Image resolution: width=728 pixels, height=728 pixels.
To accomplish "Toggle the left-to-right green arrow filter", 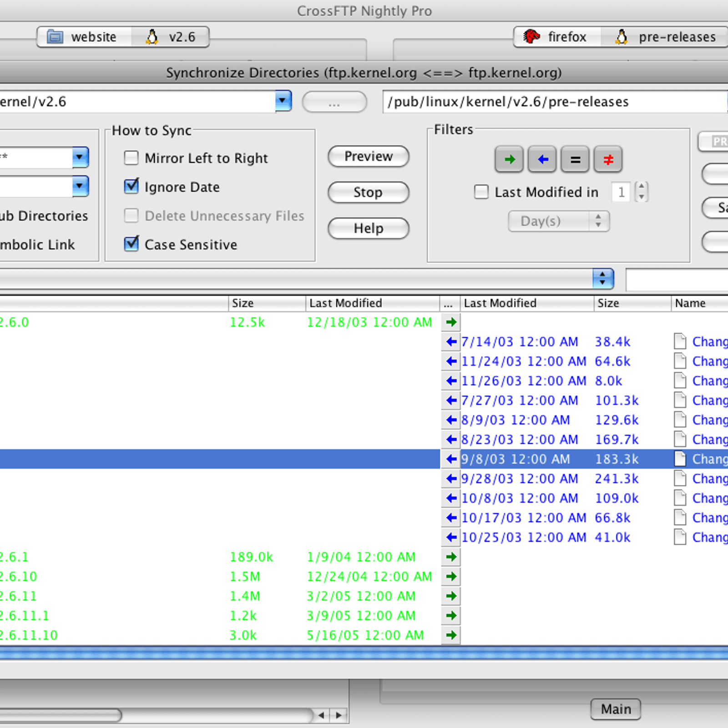I will click(509, 159).
